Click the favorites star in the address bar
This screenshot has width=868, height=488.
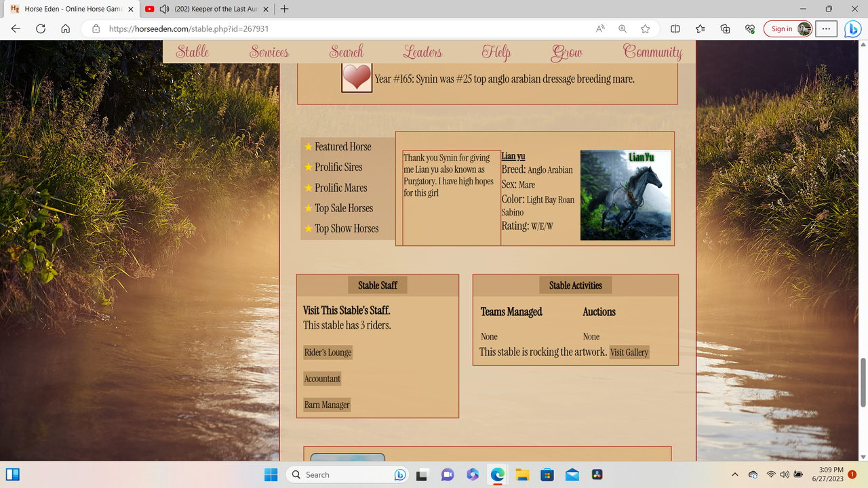(x=645, y=28)
